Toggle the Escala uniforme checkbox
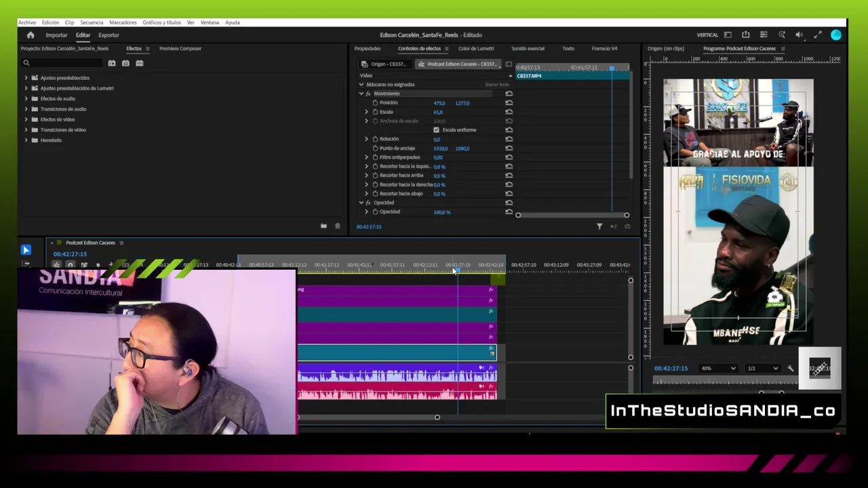868x488 pixels. tap(436, 129)
